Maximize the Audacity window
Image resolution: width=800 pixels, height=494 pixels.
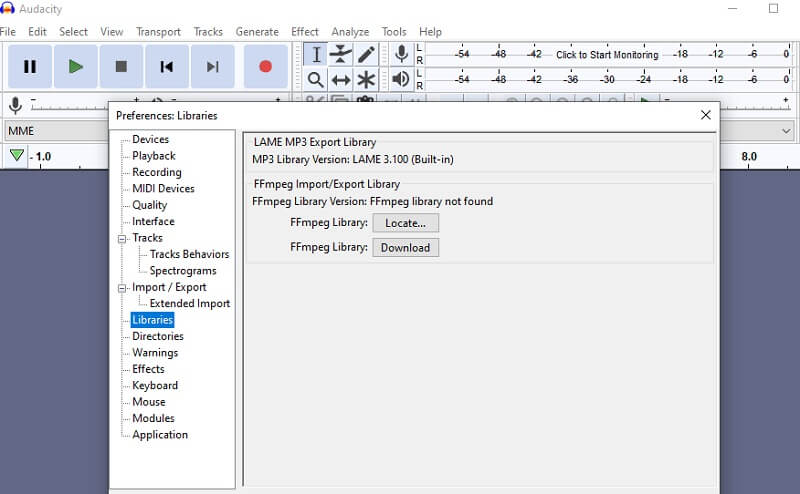773,8
